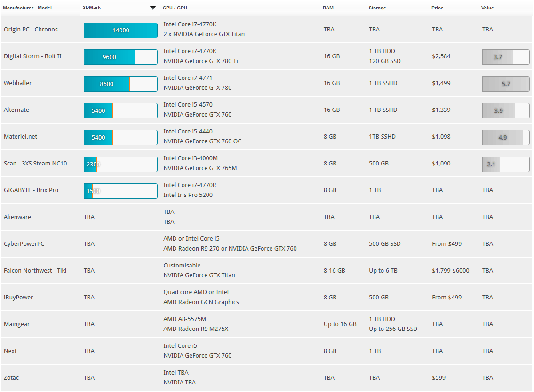Click the Alienware manufacturer name
This screenshot has height=392, width=534.
[17, 217]
